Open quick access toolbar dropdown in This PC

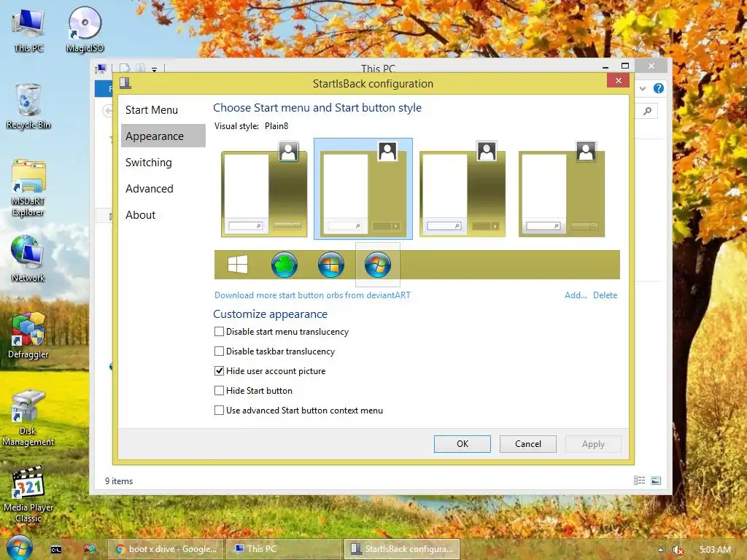(x=155, y=69)
